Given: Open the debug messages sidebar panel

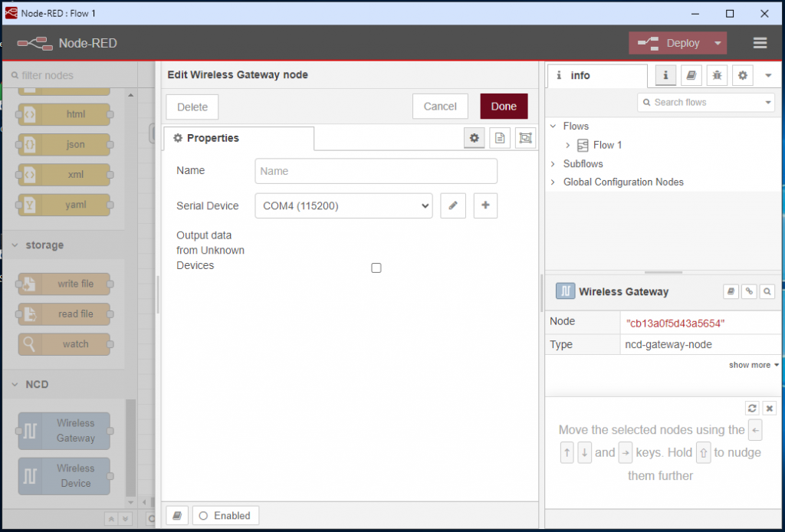Looking at the screenshot, I should click(717, 75).
